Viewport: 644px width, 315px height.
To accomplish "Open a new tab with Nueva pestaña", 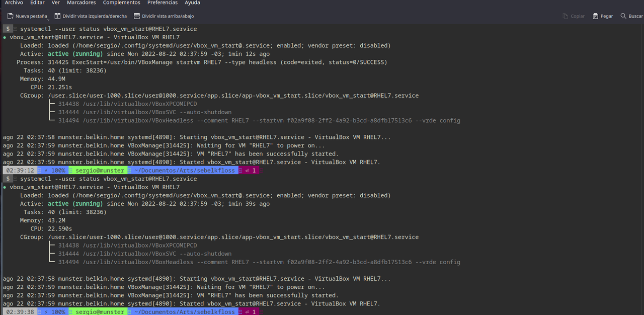I will pos(27,16).
